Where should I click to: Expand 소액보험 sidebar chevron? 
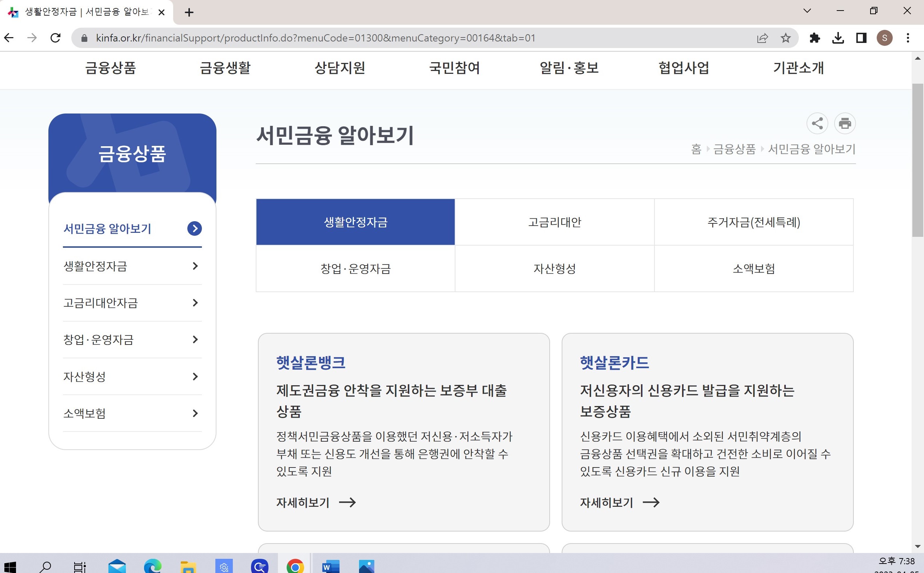tap(195, 413)
